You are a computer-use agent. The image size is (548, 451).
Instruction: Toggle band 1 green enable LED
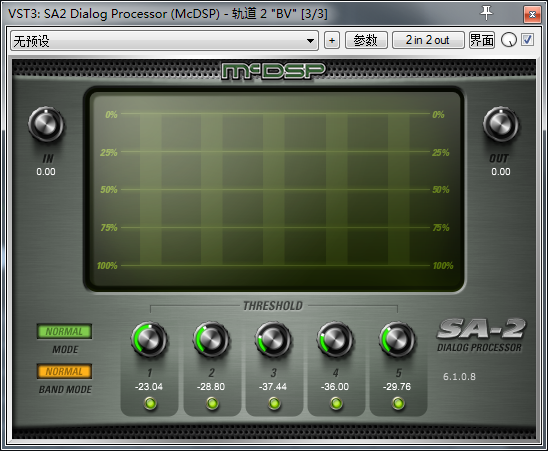point(150,403)
